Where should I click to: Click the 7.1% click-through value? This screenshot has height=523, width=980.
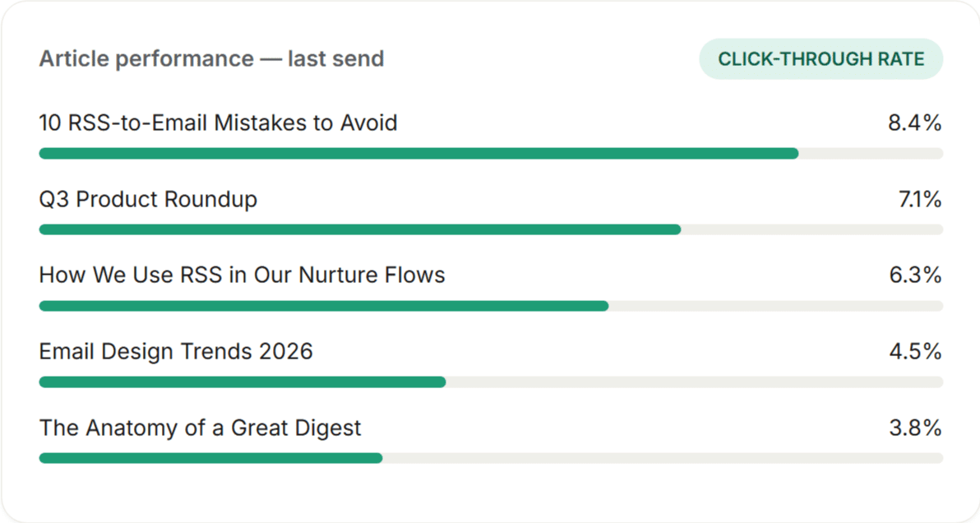[x=920, y=199]
